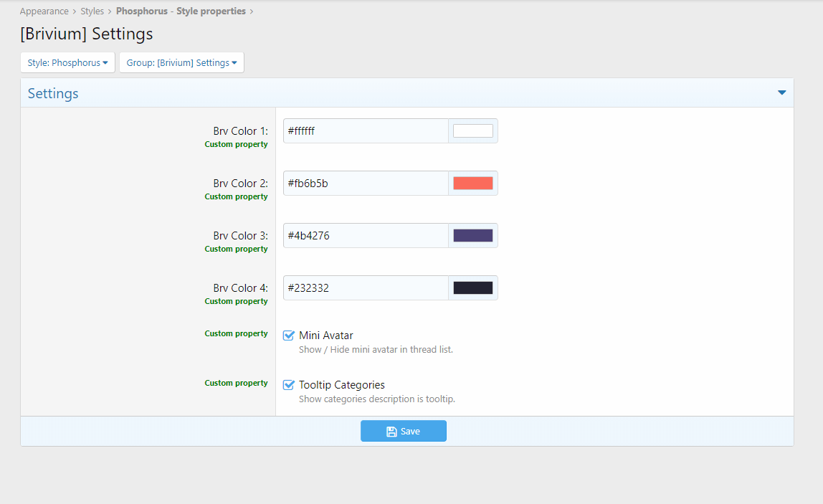Click the Settings section header title
The image size is (823, 504).
[53, 94]
